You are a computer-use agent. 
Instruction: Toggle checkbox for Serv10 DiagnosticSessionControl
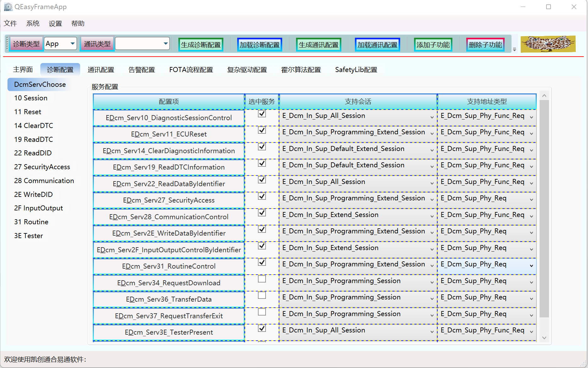[262, 114]
